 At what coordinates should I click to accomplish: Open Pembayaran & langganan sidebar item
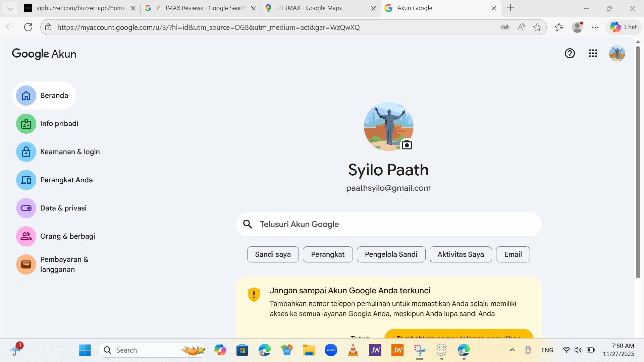64,264
